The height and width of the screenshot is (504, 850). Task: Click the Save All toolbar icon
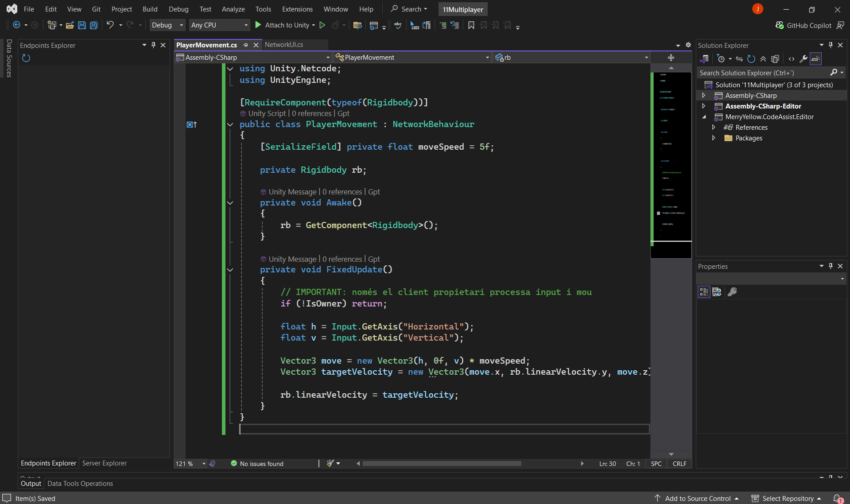pyautogui.click(x=94, y=25)
